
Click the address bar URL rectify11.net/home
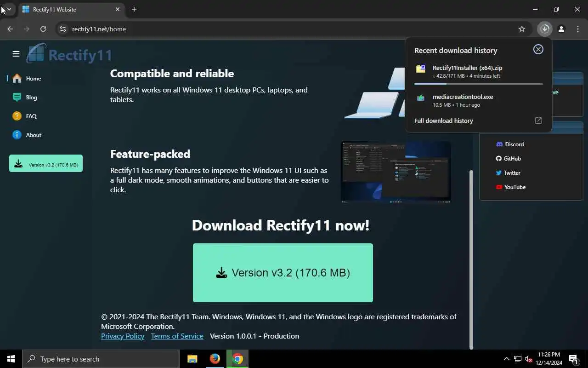[99, 29]
